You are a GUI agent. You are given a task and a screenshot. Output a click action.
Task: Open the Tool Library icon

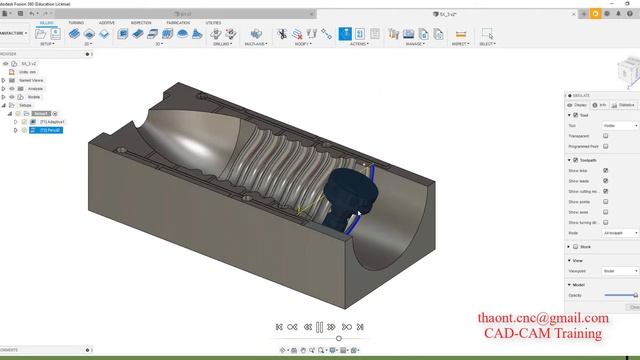(393, 34)
